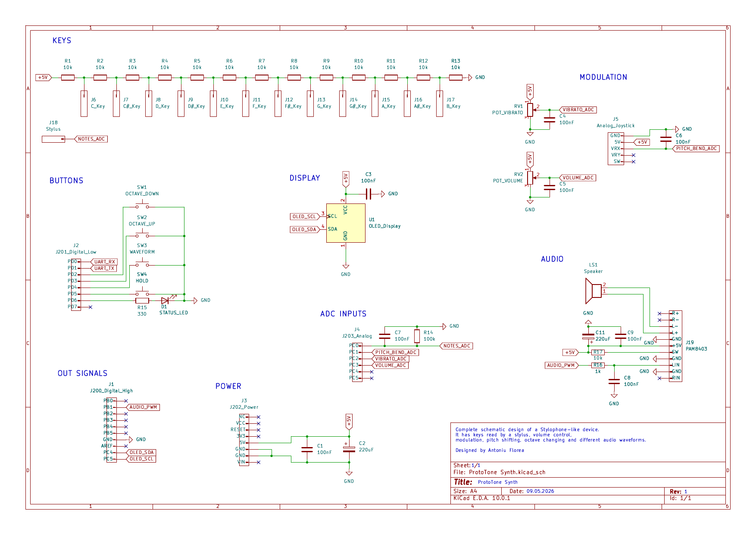756x535 pixels.
Task: Click the KEYS section title
Action: 62,41
